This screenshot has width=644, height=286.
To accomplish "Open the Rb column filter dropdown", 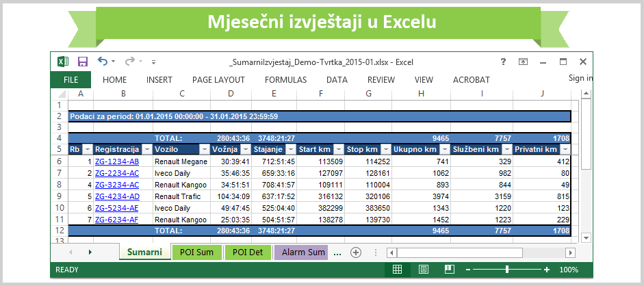I will point(88,149).
